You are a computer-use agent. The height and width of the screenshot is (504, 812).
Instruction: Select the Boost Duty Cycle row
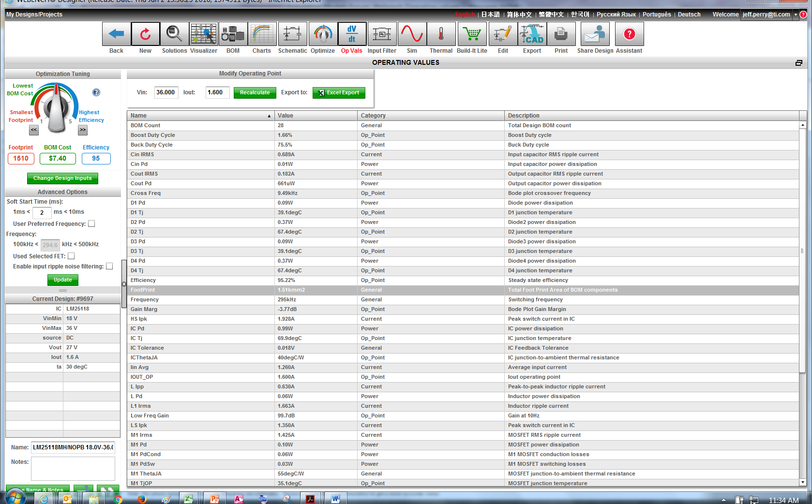coord(463,135)
